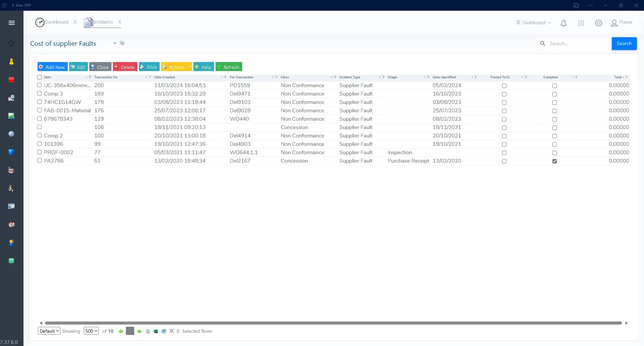Click the Delete button
The width and height of the screenshot is (644, 346).
coord(125,67)
